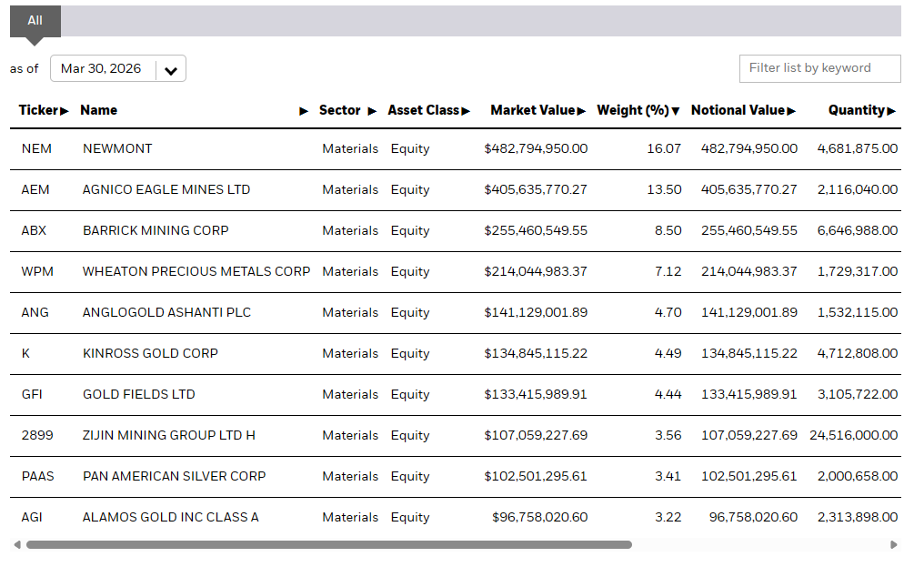Sort by Quantity column arrow
924x567 pixels.
891,111
